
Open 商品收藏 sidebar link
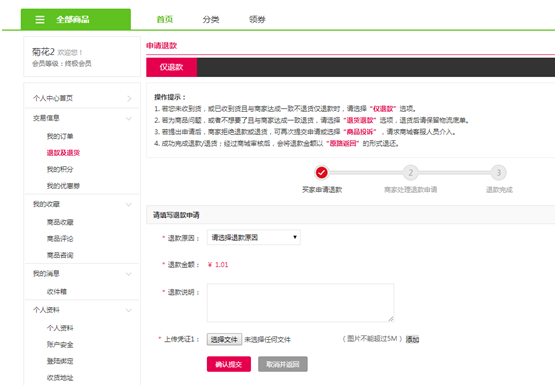point(60,222)
